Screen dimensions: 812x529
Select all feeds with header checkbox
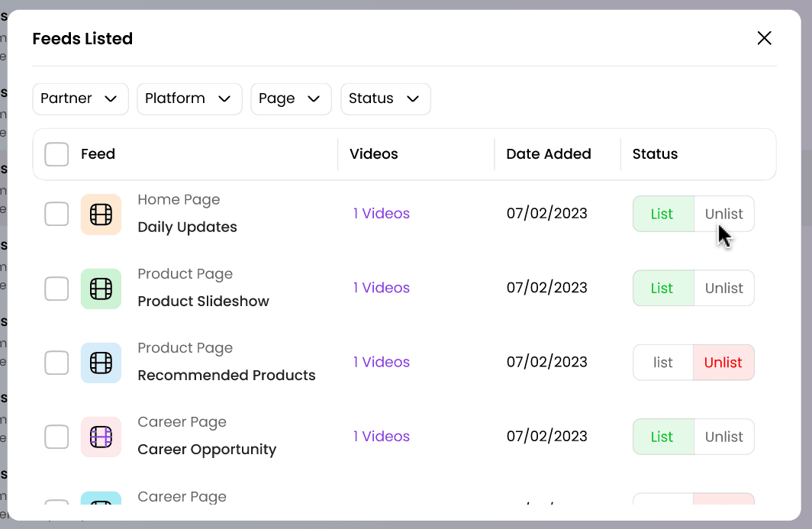[x=56, y=154]
